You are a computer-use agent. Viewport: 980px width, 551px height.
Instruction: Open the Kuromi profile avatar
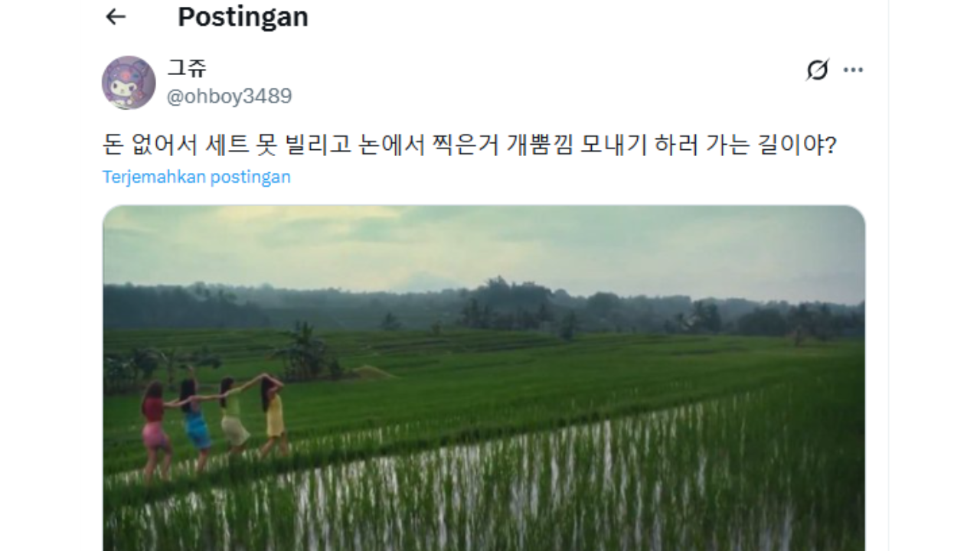[x=129, y=83]
